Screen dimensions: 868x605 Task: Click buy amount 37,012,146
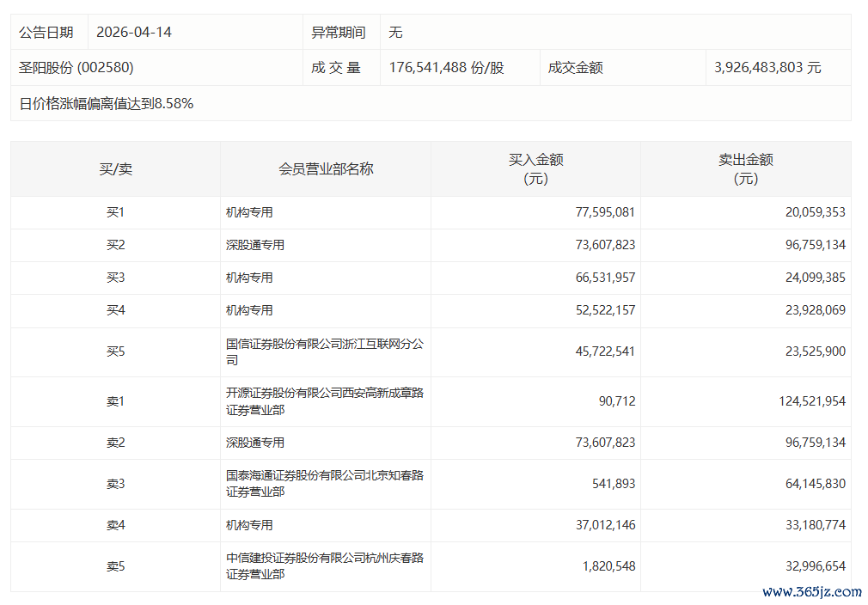tap(605, 525)
